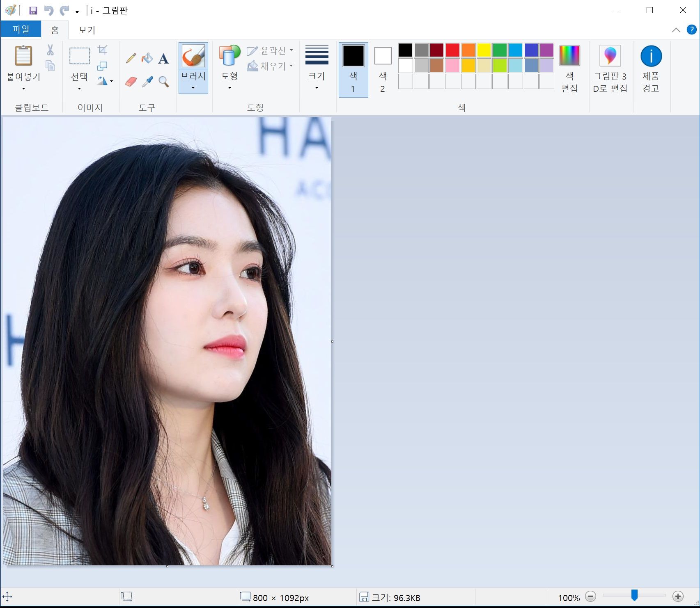Image resolution: width=700 pixels, height=608 pixels.
Task: Pick the lime green color swatch
Action: pyautogui.click(x=500, y=66)
